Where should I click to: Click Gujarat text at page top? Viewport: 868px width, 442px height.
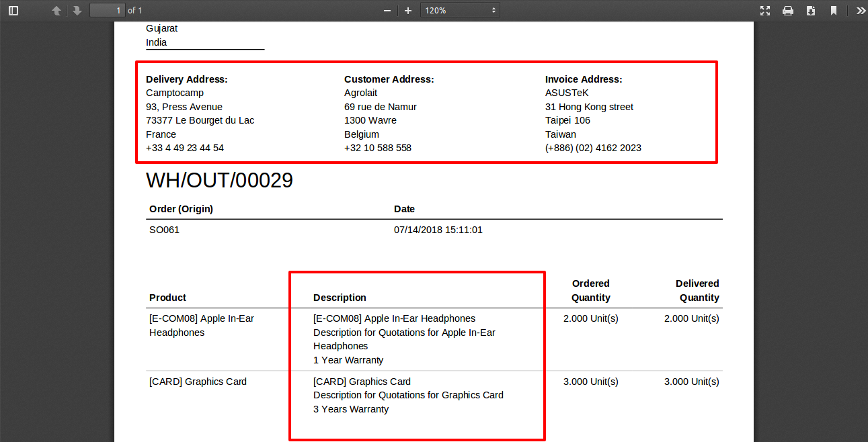pyautogui.click(x=161, y=28)
